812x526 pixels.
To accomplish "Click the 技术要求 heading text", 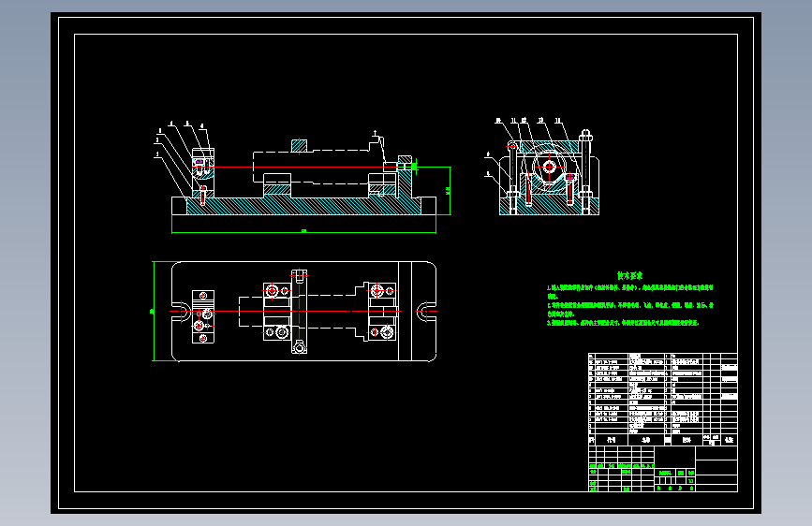I will coord(629,276).
